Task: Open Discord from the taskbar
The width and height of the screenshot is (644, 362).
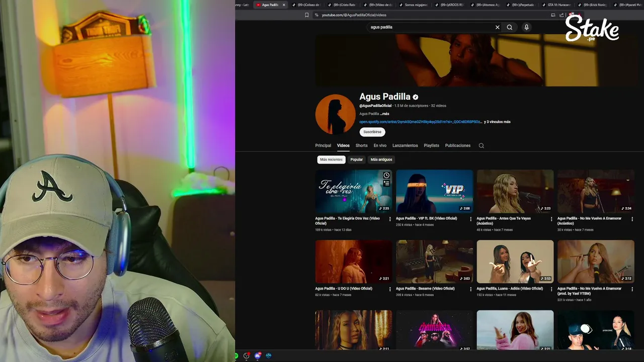Action: tap(258, 355)
